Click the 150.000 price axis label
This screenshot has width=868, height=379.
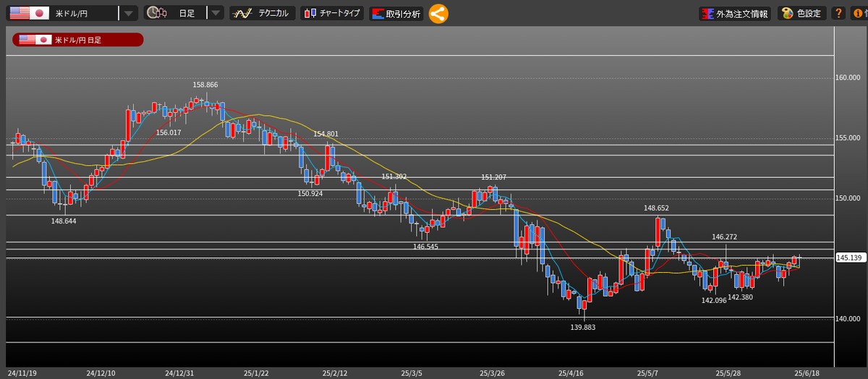[848, 197]
